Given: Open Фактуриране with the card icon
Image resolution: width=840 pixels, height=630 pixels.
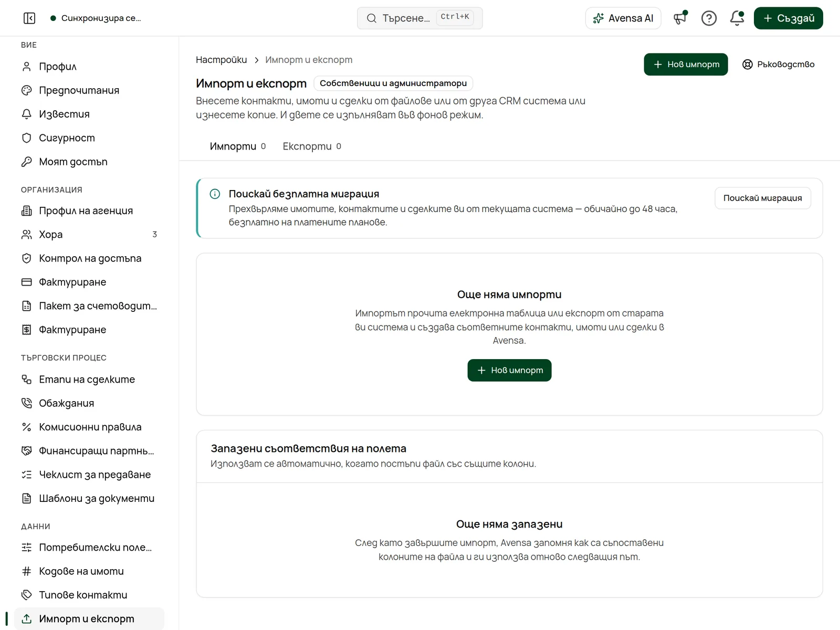Looking at the screenshot, I should 89,282.
